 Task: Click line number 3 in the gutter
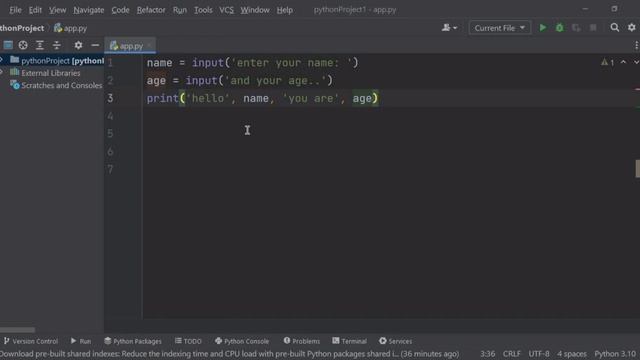point(110,98)
